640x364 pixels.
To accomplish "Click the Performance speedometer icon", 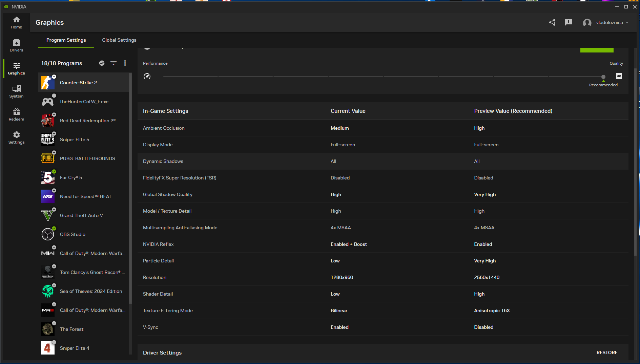I will 147,76.
